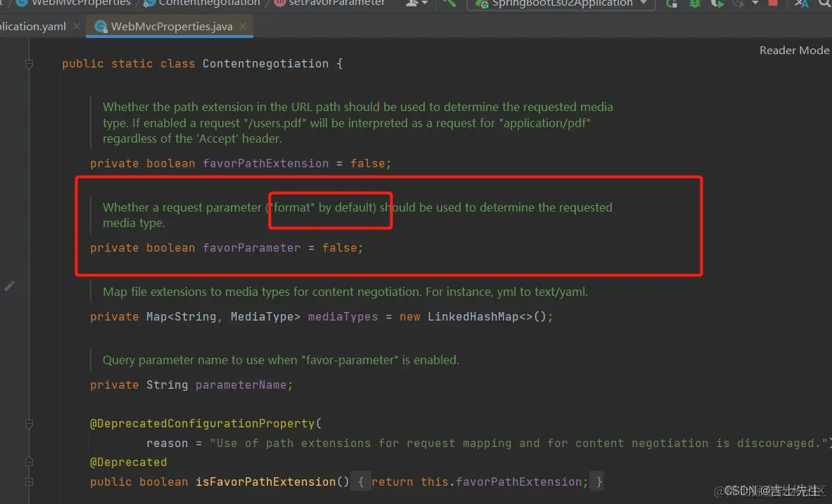This screenshot has height=504, width=832.
Task: Click the Rerun application icon
Action: click(672, 4)
